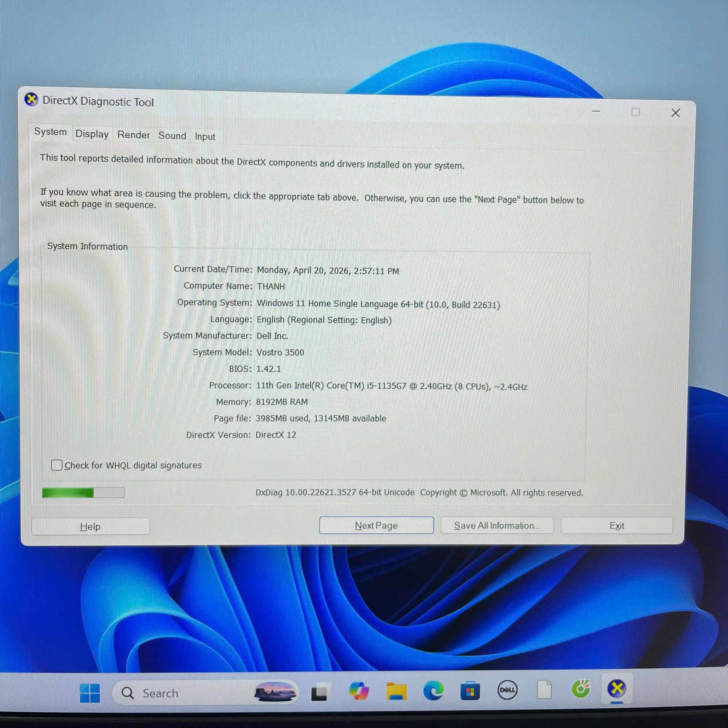Click the search highlight landscape image
The height and width of the screenshot is (728, 728).
tap(275, 692)
